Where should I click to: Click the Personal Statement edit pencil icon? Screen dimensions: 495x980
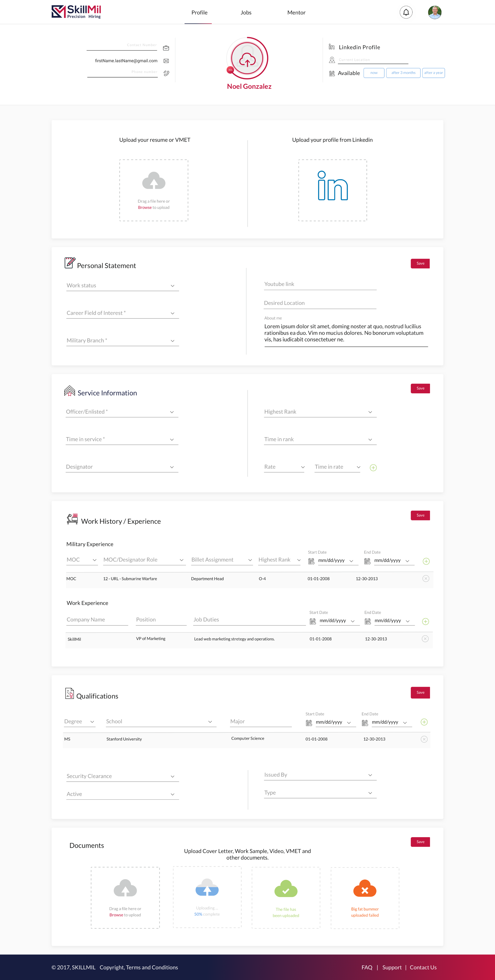(x=70, y=263)
